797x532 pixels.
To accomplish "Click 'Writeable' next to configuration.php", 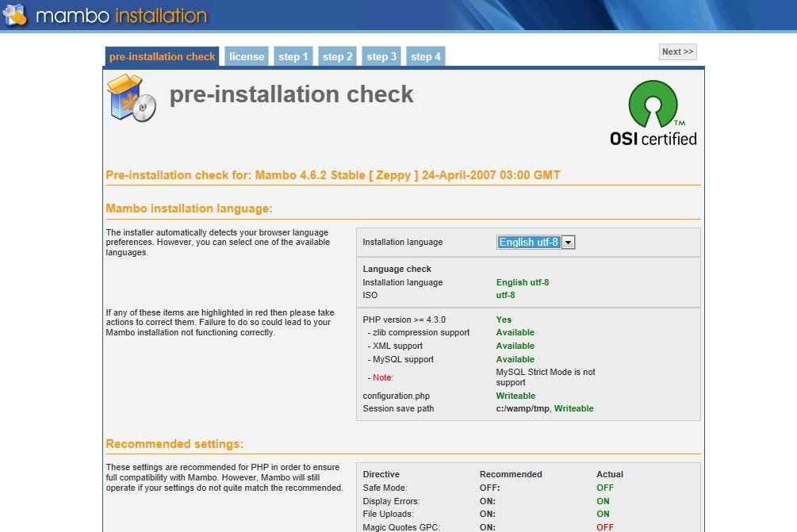I will coord(515,396).
